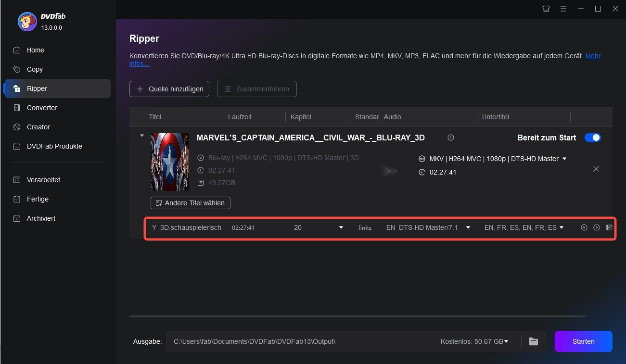Select Ripper in the sidebar

tap(57, 88)
